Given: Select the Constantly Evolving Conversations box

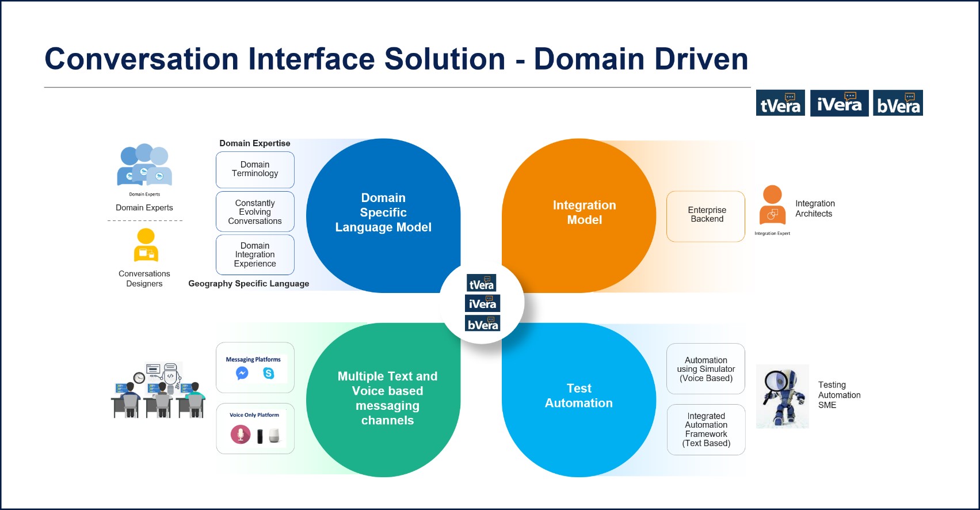Looking at the screenshot, I should (255, 212).
